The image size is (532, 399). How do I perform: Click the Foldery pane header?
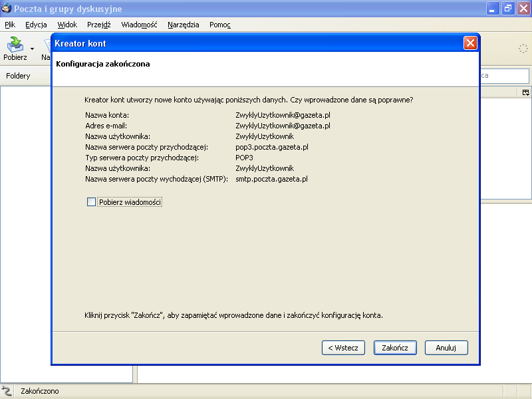pos(18,76)
